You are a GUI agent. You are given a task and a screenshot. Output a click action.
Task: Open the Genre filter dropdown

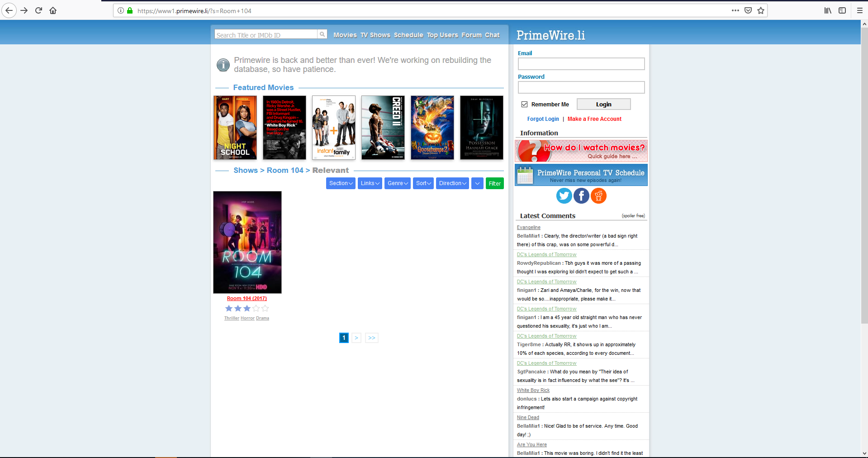click(x=397, y=183)
